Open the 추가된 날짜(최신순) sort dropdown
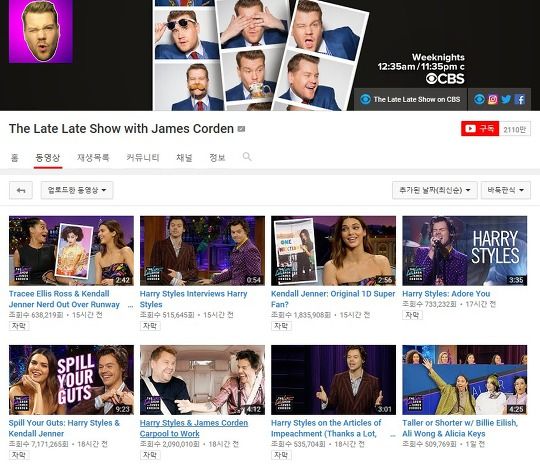The width and height of the screenshot is (540, 467). click(435, 190)
